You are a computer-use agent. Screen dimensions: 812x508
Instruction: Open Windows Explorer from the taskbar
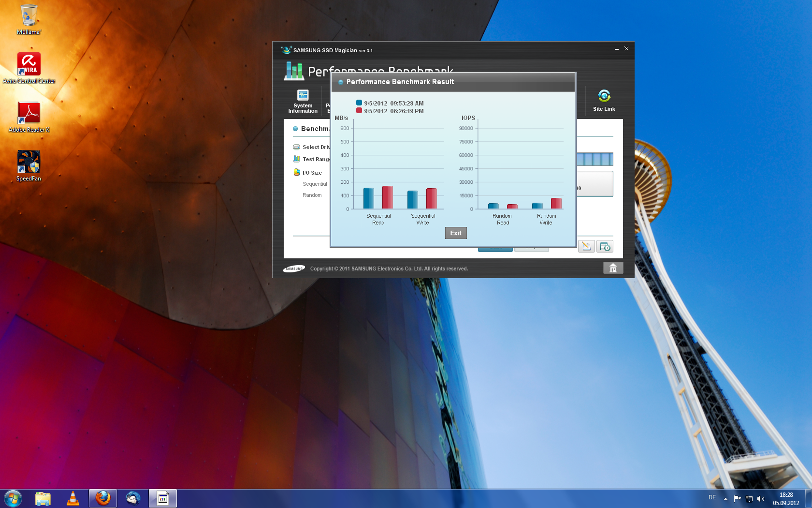pos(43,498)
